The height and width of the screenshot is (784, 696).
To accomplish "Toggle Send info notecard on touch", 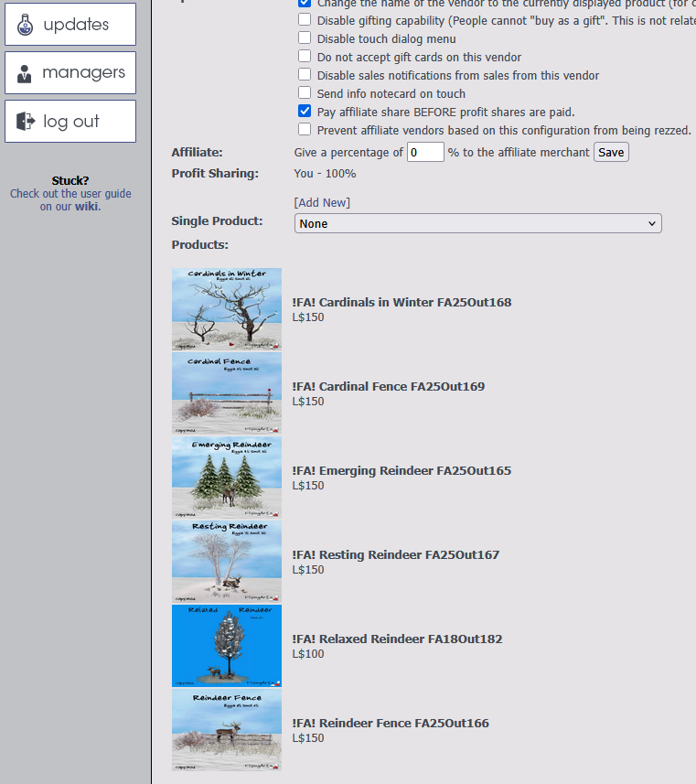I will coord(305,93).
